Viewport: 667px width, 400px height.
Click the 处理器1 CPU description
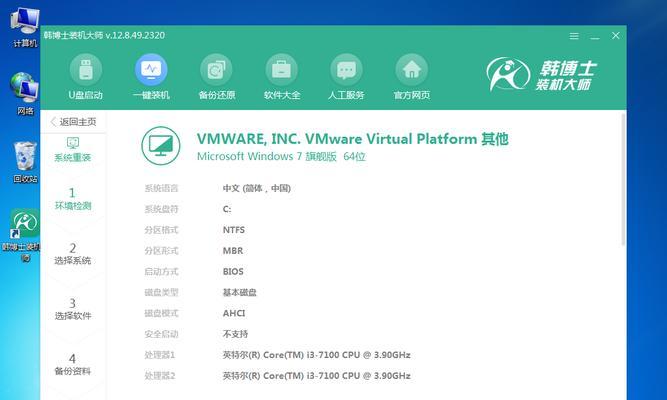pos(316,355)
